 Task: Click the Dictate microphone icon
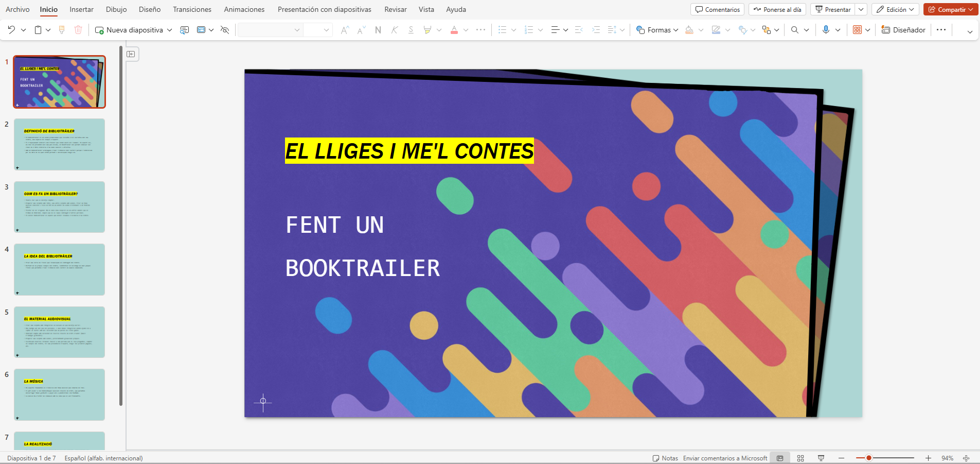(826, 30)
